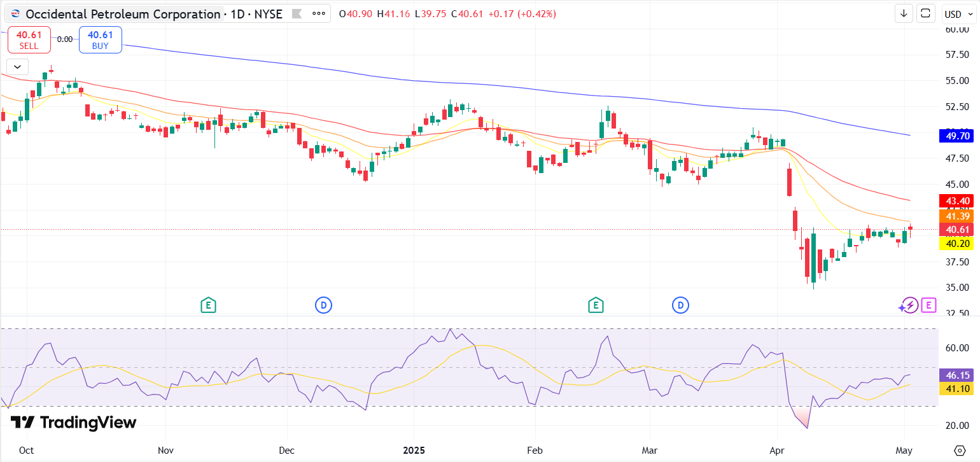Click the purple lightning bolt event icon
This screenshot has height=462, width=980.
pos(910,305)
